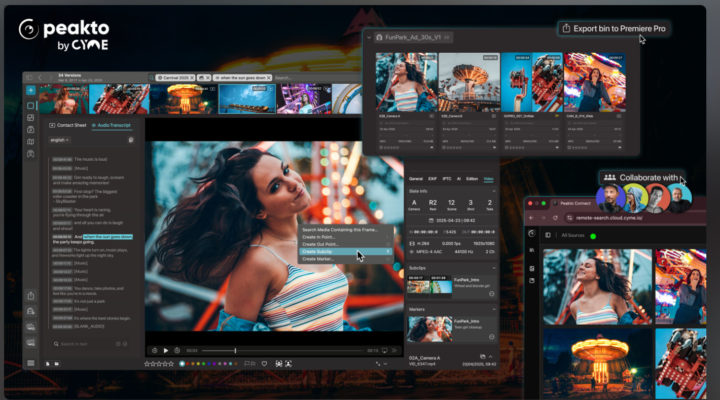
Task: Open the IPTC metadata tab
Action: pyautogui.click(x=447, y=179)
